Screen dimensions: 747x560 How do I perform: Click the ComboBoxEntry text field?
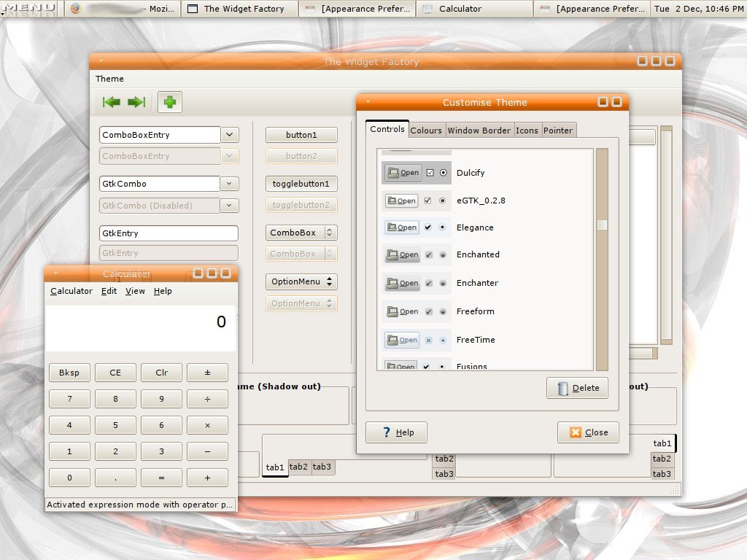pos(160,135)
